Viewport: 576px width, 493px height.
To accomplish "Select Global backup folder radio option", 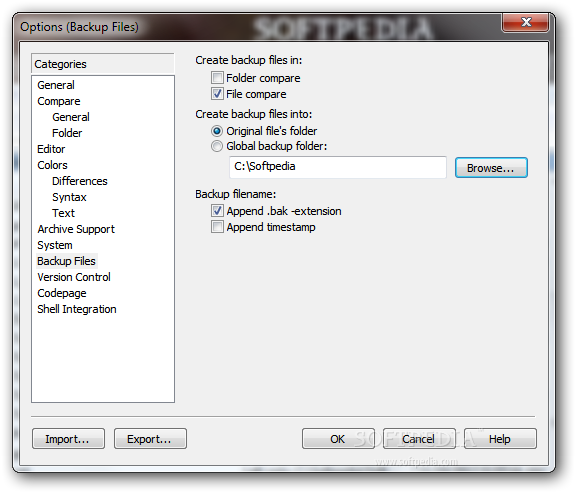I will [217, 146].
